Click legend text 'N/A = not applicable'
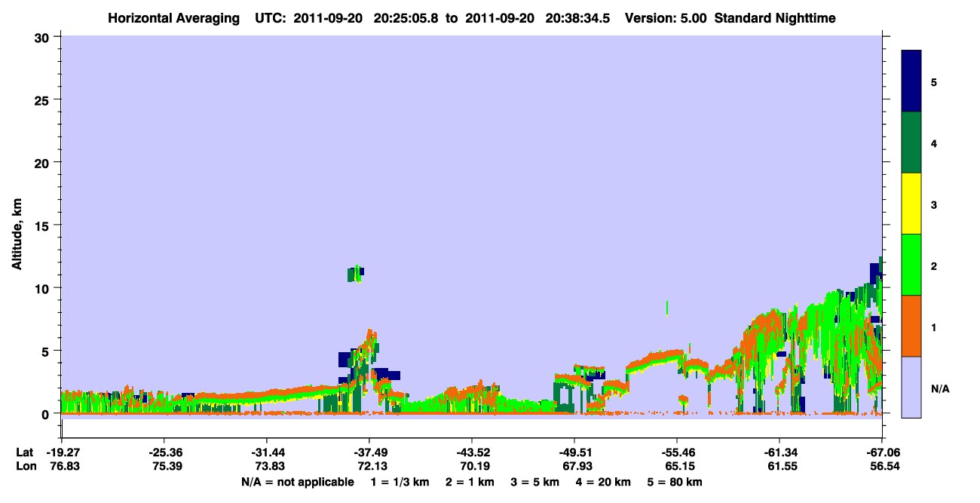 [x=297, y=482]
